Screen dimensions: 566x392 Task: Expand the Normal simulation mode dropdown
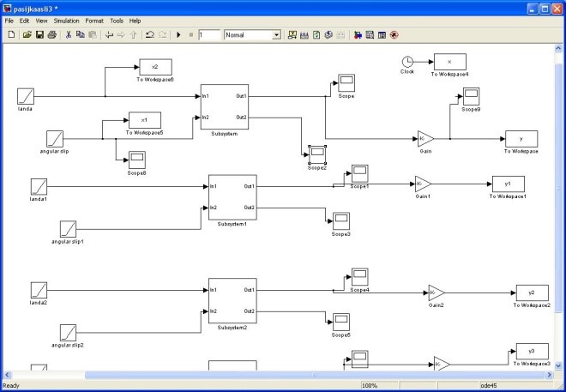point(276,35)
